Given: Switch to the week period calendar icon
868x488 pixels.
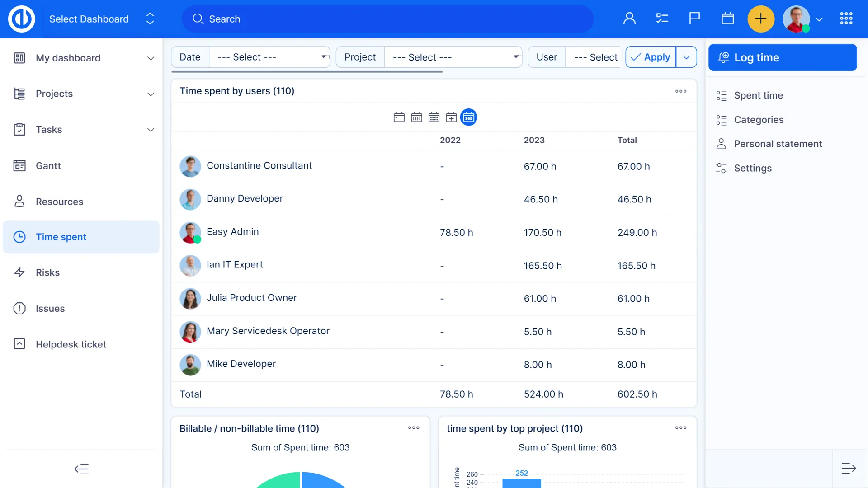Looking at the screenshot, I should pos(416,117).
